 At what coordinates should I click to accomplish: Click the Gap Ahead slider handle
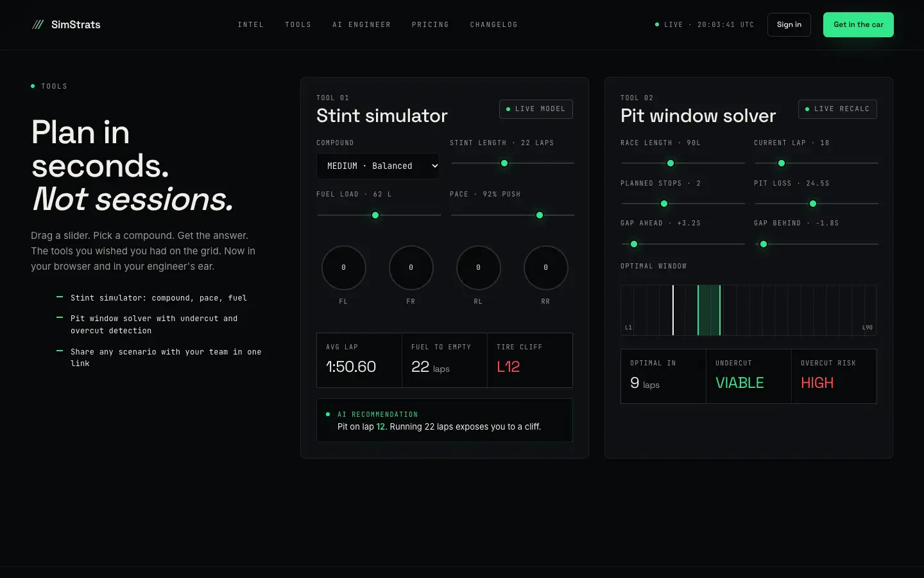[x=634, y=244]
